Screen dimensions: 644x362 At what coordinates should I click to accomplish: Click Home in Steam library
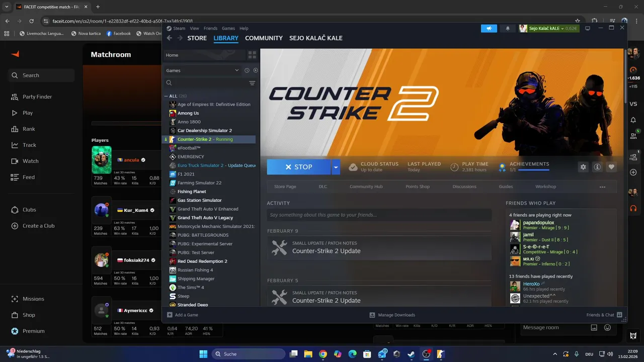204,55
